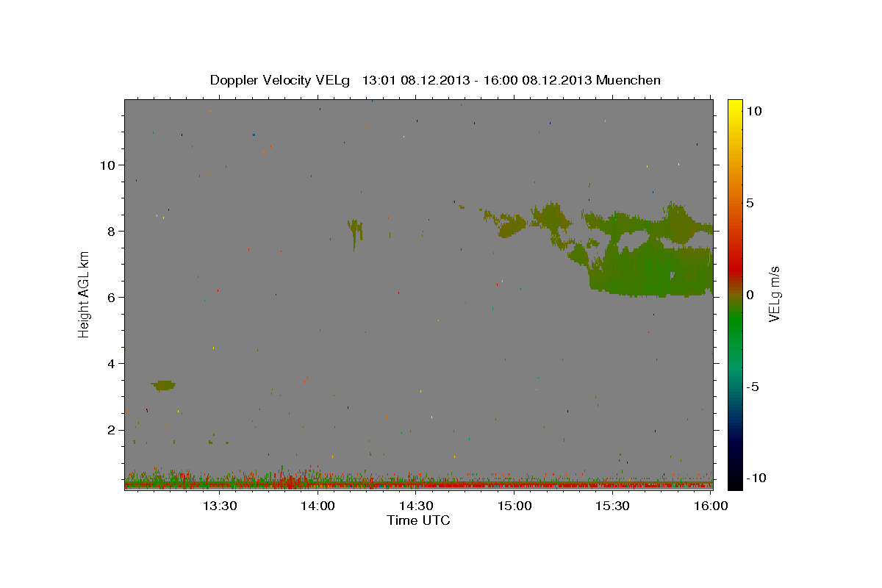This screenshot has height=588, width=882.
Task: Select the 'Muenchen' location text in title
Action: (x=628, y=80)
